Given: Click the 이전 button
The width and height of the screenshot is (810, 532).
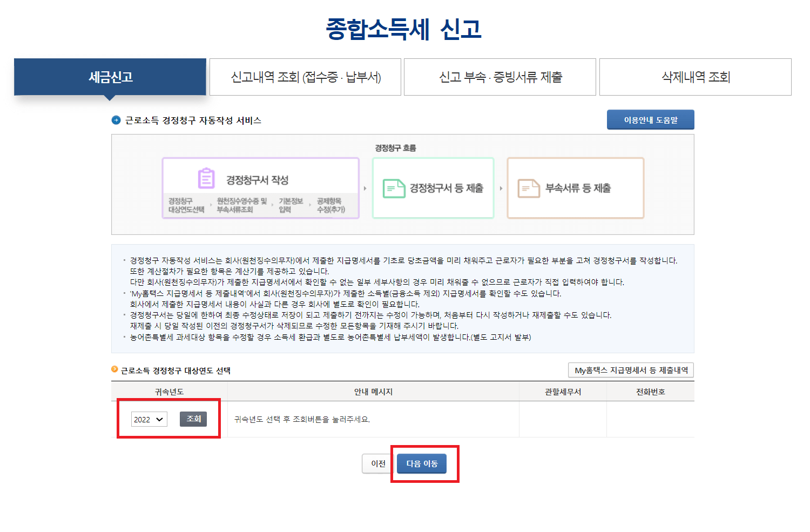Looking at the screenshot, I should point(378,463).
